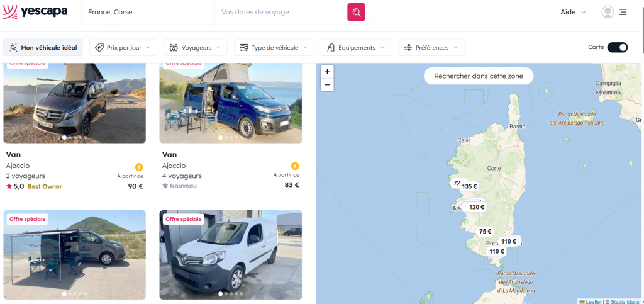
Task: Click the 83 € price
Action: click(292, 185)
